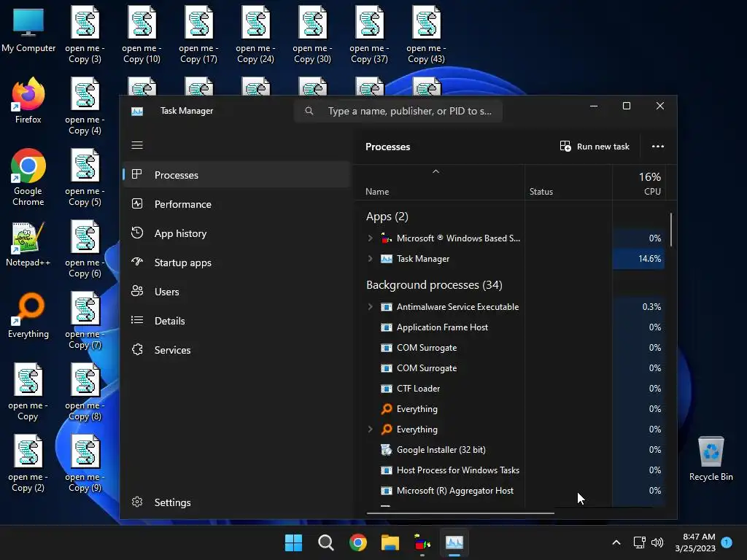Open the Users page
This screenshot has width=747, height=560.
[166, 292]
